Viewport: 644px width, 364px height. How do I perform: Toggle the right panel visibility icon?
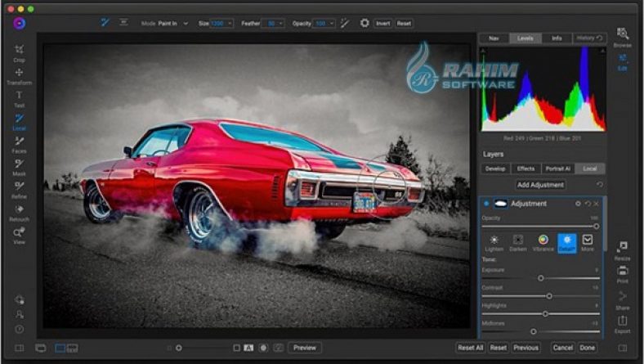(x=623, y=348)
